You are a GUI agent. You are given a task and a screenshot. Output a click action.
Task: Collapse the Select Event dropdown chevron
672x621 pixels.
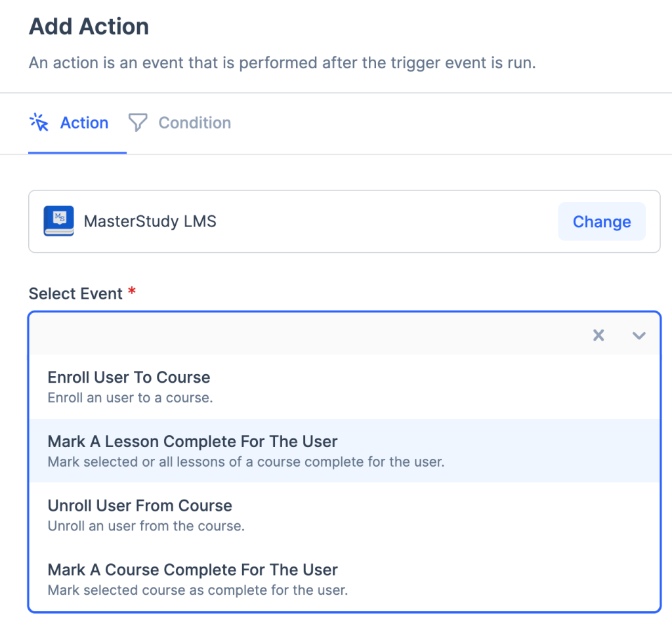point(639,335)
